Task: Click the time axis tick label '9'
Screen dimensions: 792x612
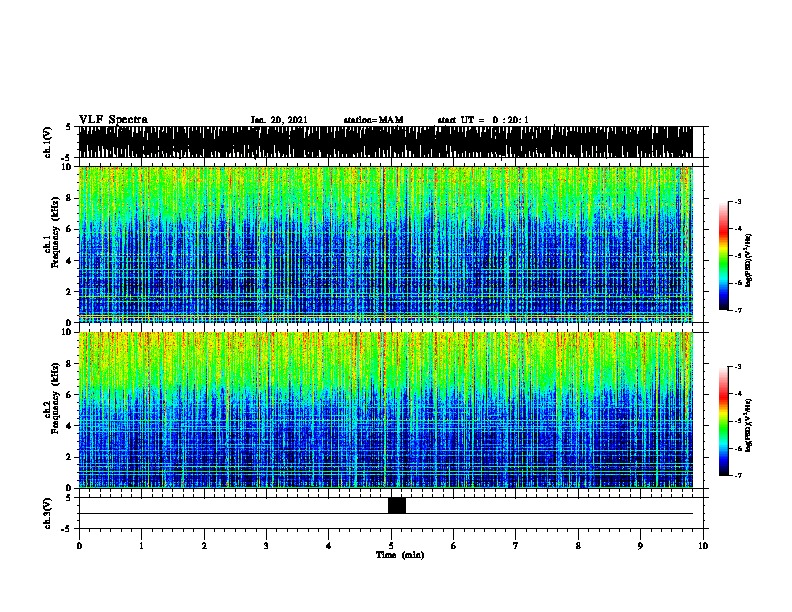Action: pyautogui.click(x=640, y=546)
